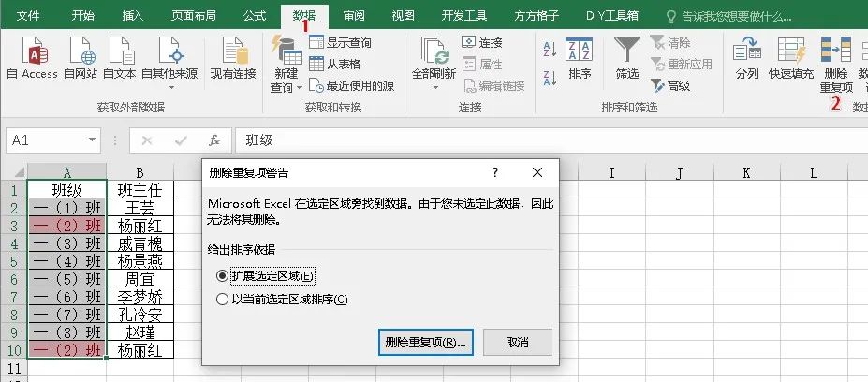Image resolution: width=868 pixels, height=382 pixels.
Task: Click cell containing 孔泠安
Action: (140, 314)
